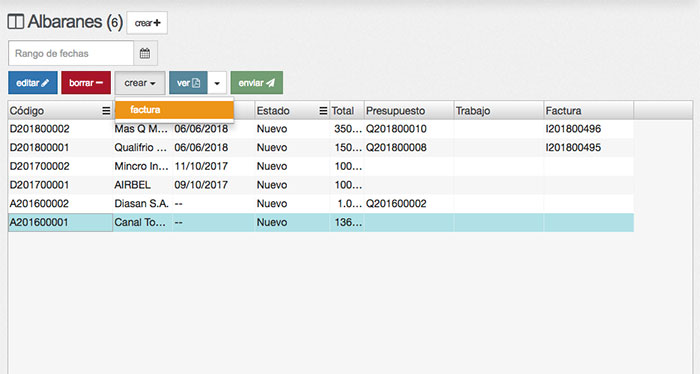Click the Qualifrio client cell
This screenshot has width=700, height=374.
(x=142, y=148)
